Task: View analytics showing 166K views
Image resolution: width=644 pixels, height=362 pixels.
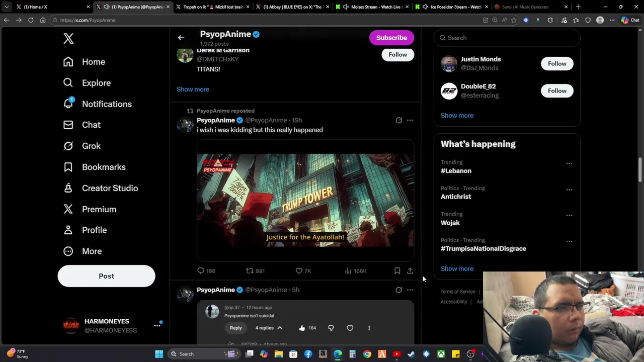Action: click(356, 271)
